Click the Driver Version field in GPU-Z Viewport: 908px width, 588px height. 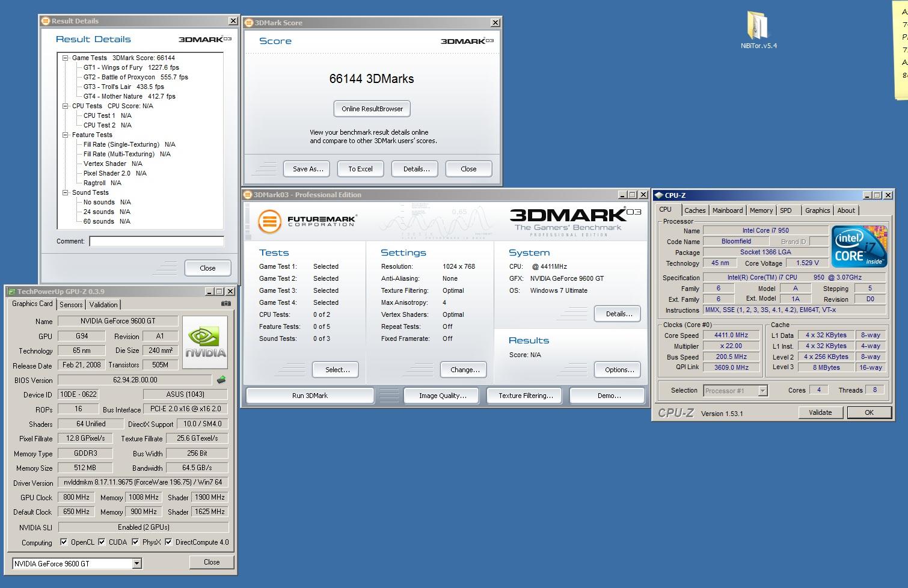click(143, 482)
